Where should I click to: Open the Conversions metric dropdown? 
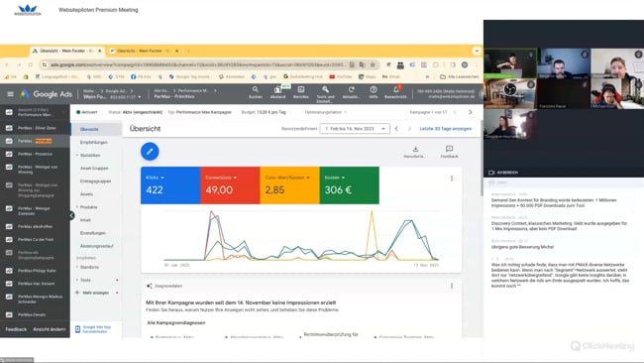(x=221, y=178)
